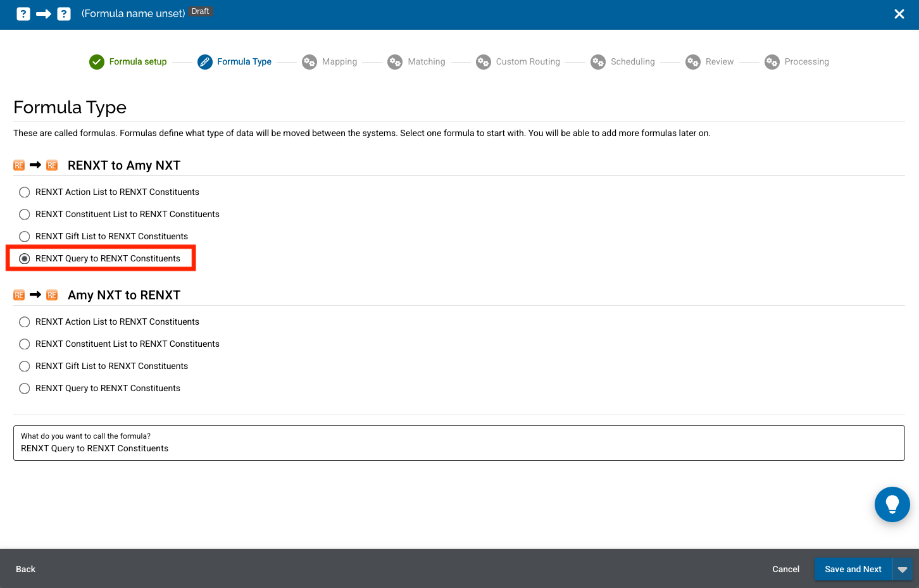Click the formula name input field
Viewport: 919px width, 588px height.
[459, 443]
